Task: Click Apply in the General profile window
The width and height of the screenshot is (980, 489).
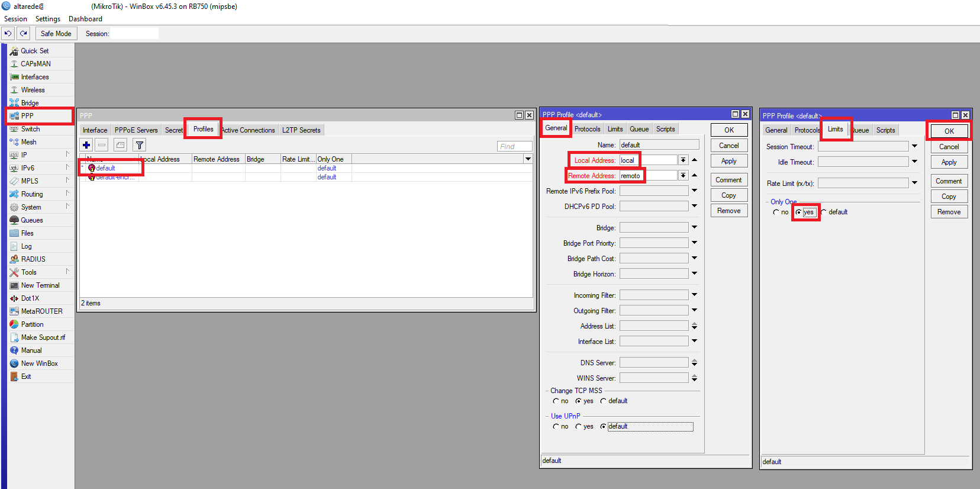Action: pos(729,161)
